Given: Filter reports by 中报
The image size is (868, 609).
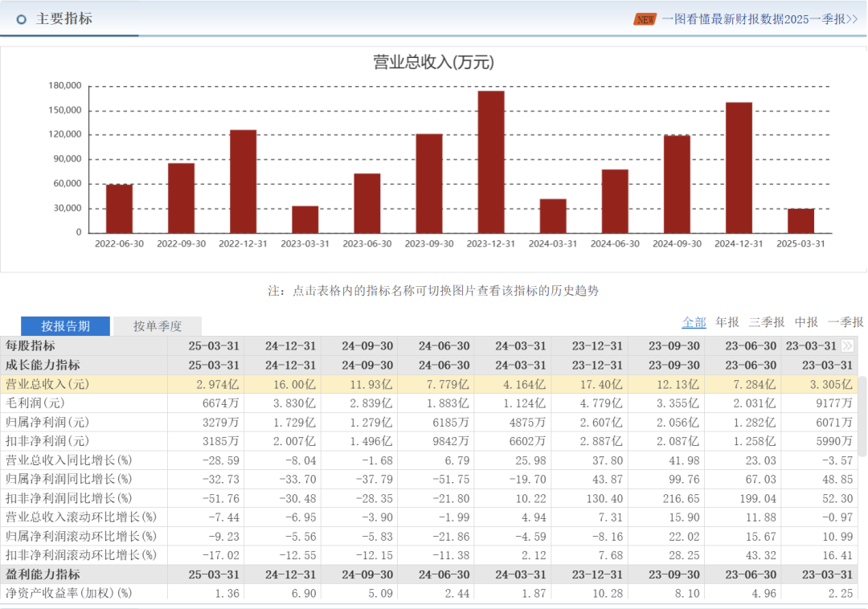Looking at the screenshot, I should coord(806,322).
